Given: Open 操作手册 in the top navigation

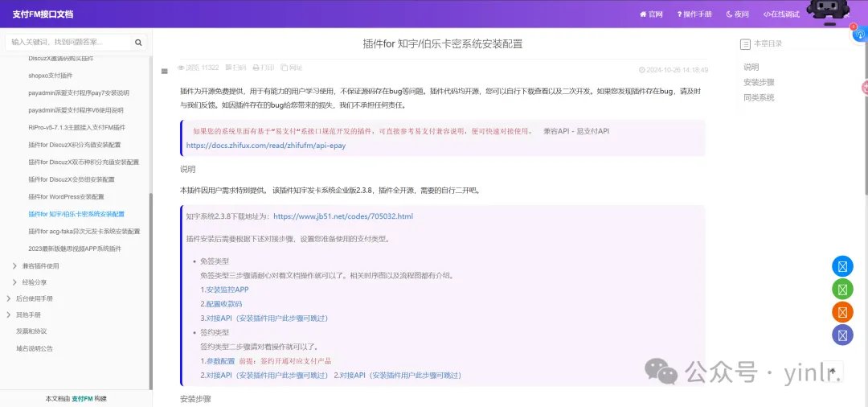Looking at the screenshot, I should point(694,14).
